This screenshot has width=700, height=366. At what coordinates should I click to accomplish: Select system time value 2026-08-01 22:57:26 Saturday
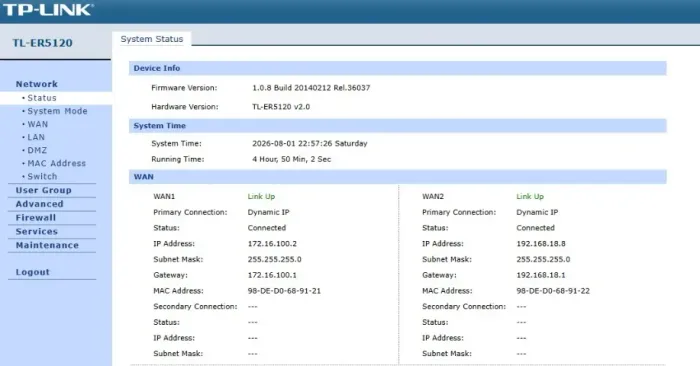coord(310,143)
